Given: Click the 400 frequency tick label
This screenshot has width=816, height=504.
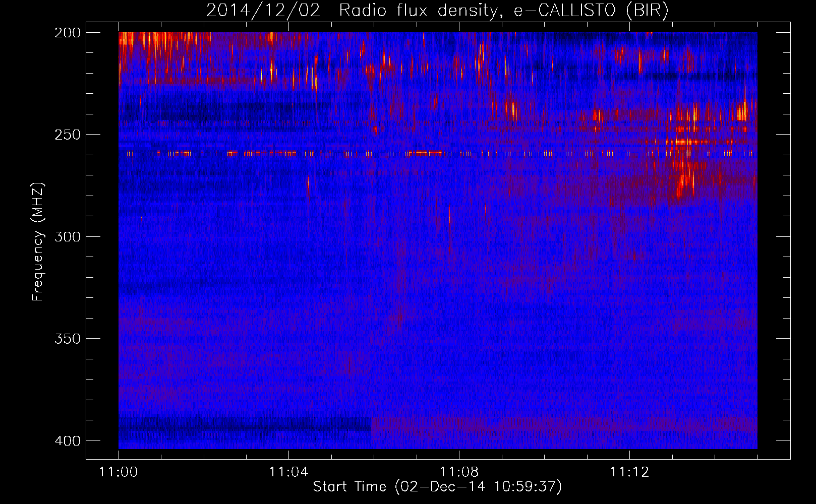Looking at the screenshot, I should (68, 441).
